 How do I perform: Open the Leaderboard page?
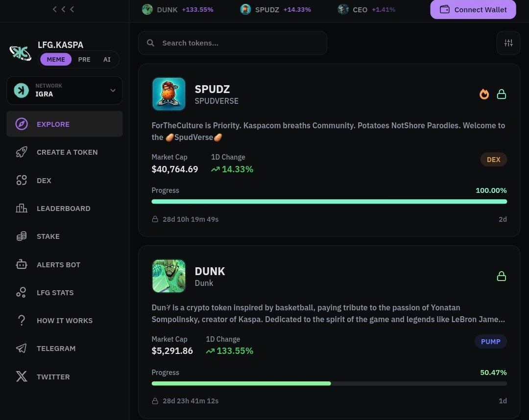(65, 209)
